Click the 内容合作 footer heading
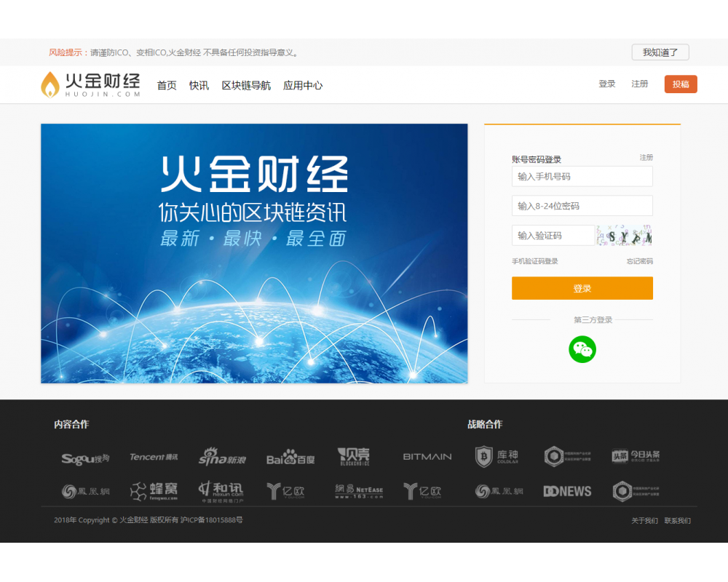This screenshot has height=582, width=728. [x=71, y=424]
